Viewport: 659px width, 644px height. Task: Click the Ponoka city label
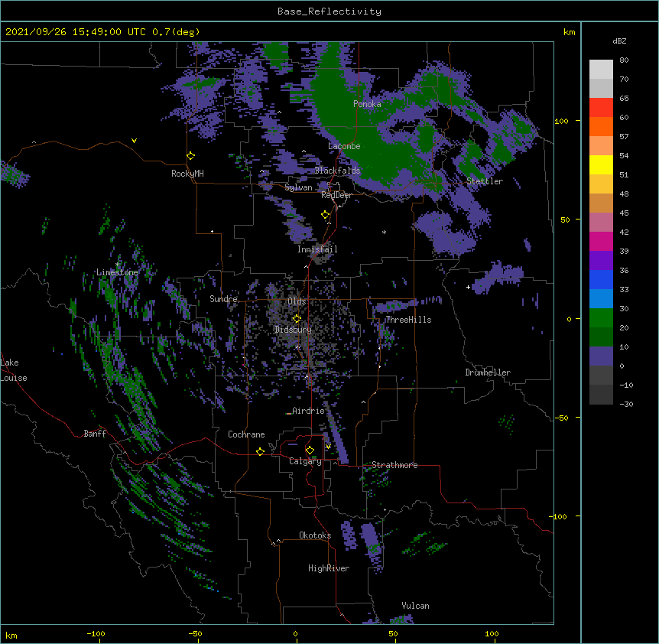click(367, 104)
